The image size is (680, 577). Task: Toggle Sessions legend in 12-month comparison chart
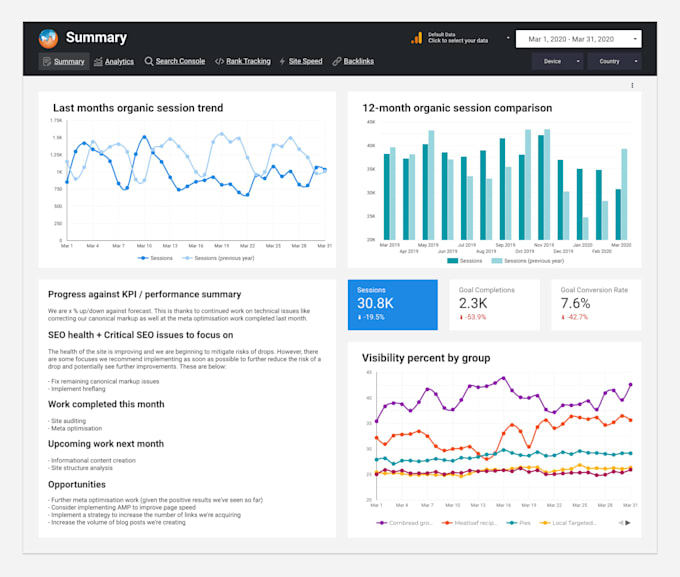(x=464, y=261)
